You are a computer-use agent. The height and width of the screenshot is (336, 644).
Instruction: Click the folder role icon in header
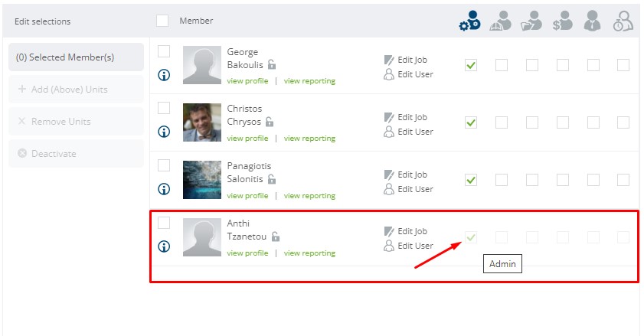(x=531, y=21)
